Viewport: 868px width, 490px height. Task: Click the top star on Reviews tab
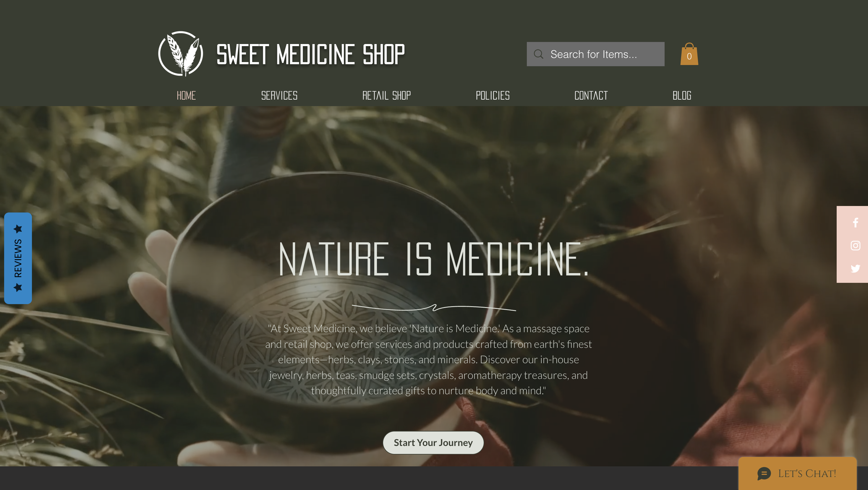(x=18, y=229)
